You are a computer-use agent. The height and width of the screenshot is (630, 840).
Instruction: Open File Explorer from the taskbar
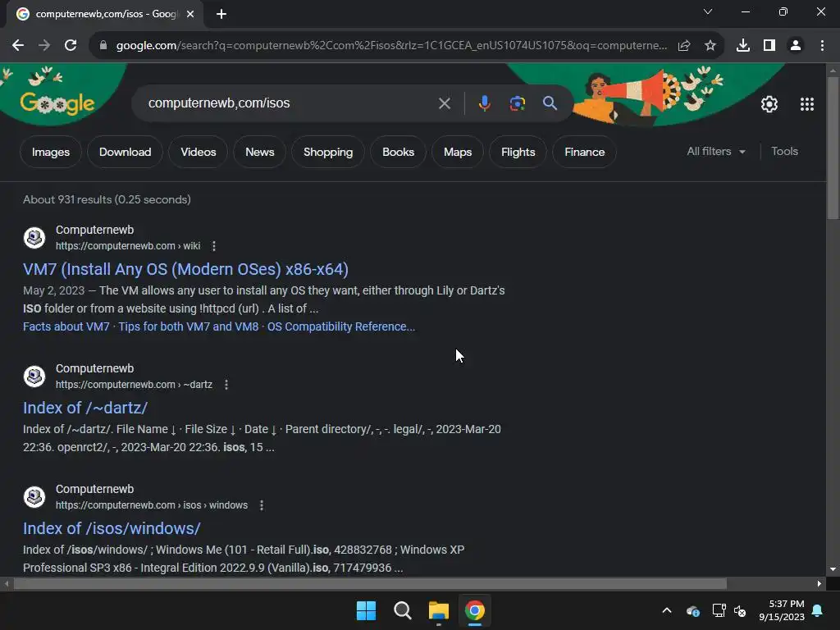tap(439, 610)
